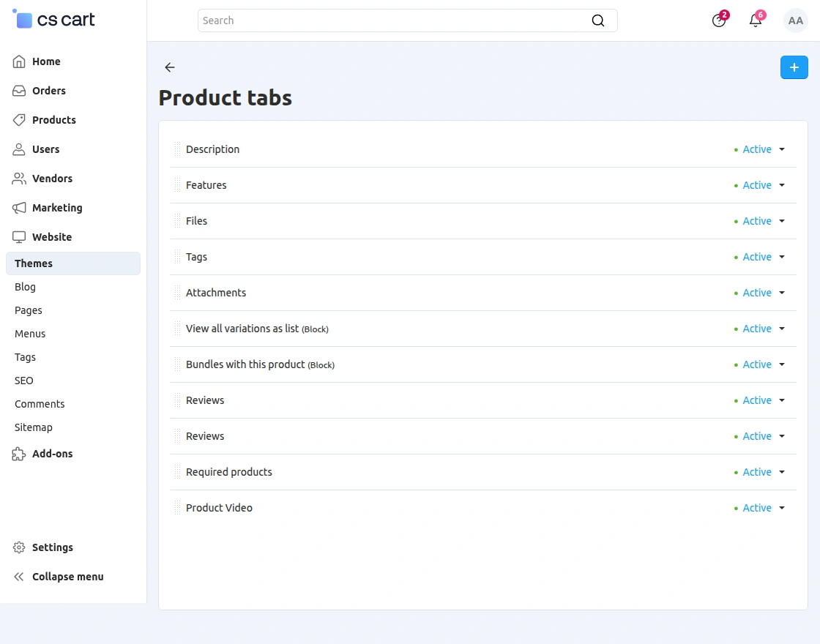Go to sidebar Tags under Website
Viewport: 820px width, 644px height.
[x=25, y=357]
